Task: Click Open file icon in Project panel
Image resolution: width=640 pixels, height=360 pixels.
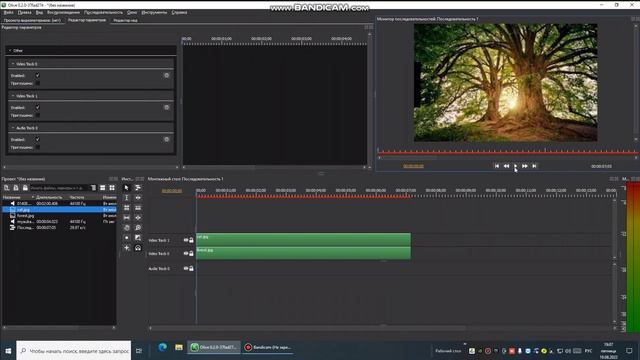Action: click(16, 188)
